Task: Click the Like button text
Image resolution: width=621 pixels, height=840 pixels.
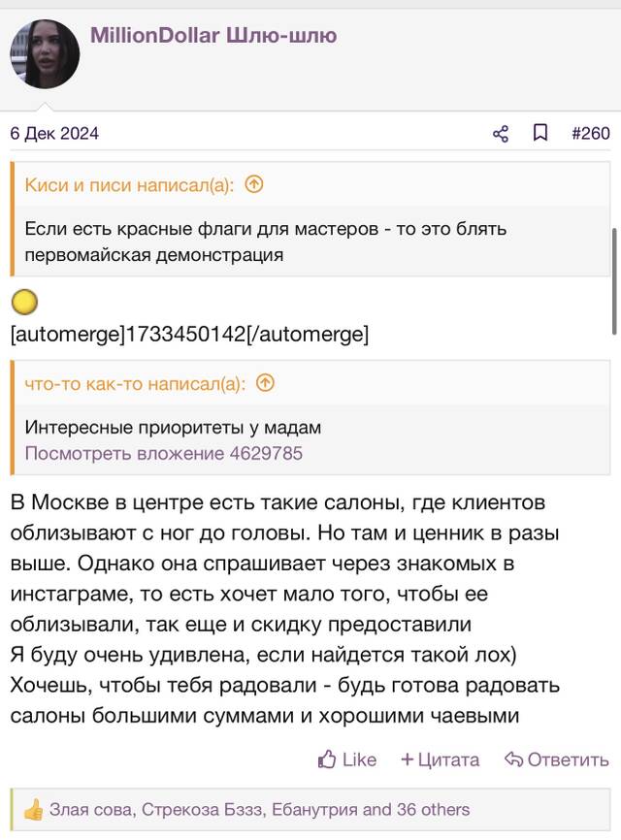Action: tap(359, 759)
